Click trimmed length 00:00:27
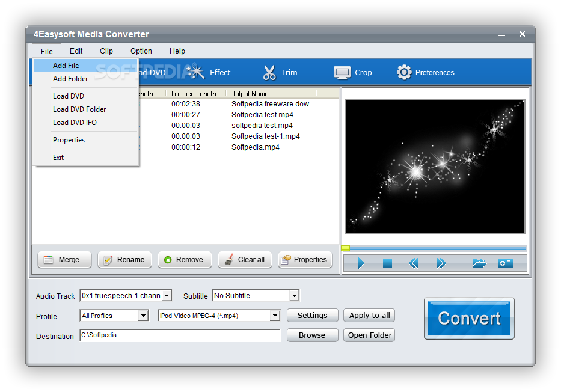The height and width of the screenshot is (392, 561). (186, 115)
